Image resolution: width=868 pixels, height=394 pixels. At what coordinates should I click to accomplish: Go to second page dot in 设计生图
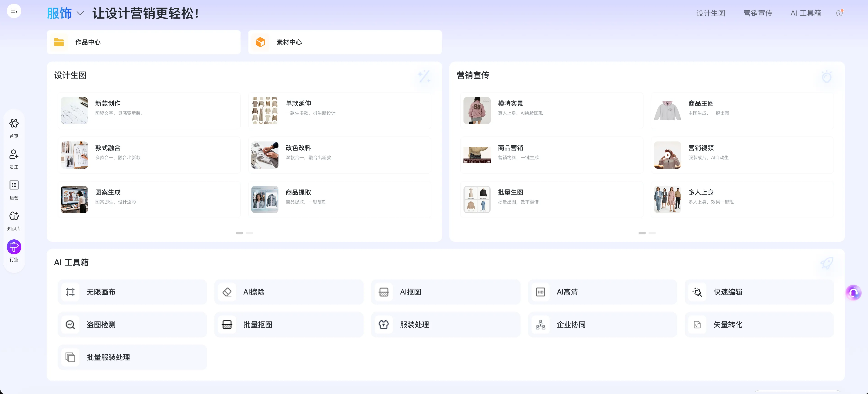[249, 233]
